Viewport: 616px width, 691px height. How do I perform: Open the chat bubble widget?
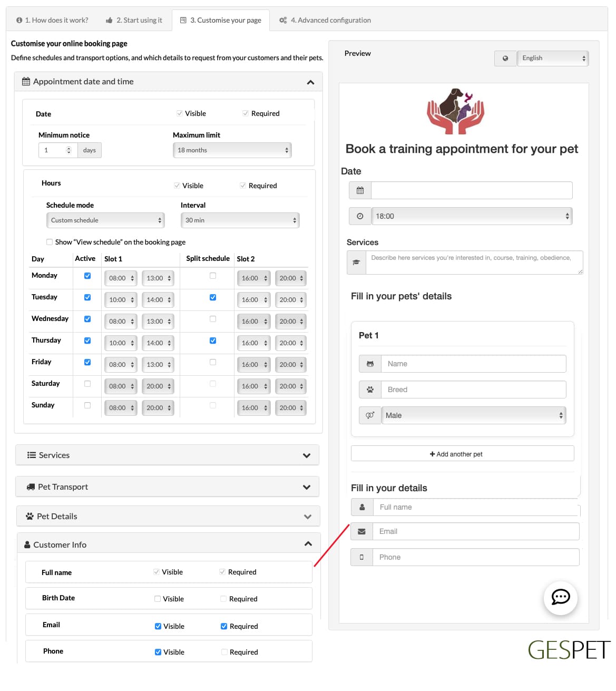(x=560, y=597)
